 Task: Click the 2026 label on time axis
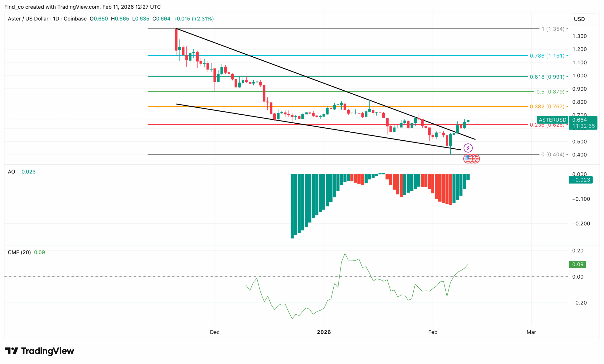point(324,332)
